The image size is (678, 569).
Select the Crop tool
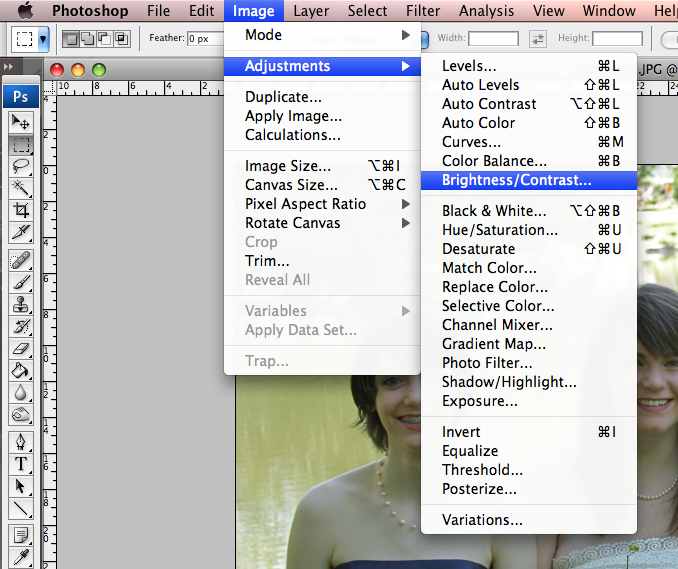20,211
